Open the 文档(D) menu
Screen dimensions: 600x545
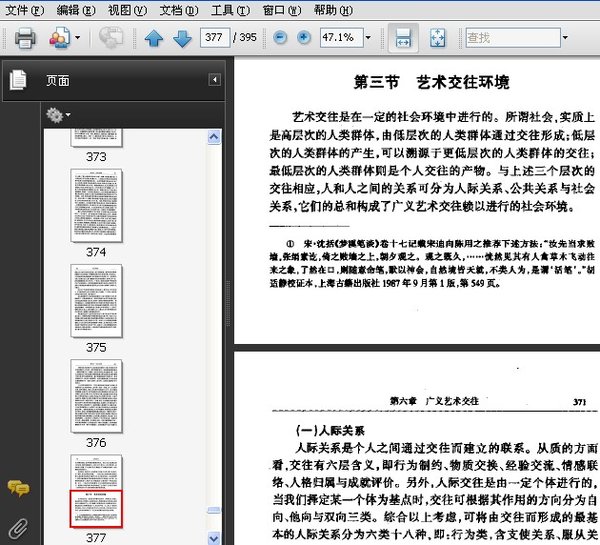click(x=179, y=10)
